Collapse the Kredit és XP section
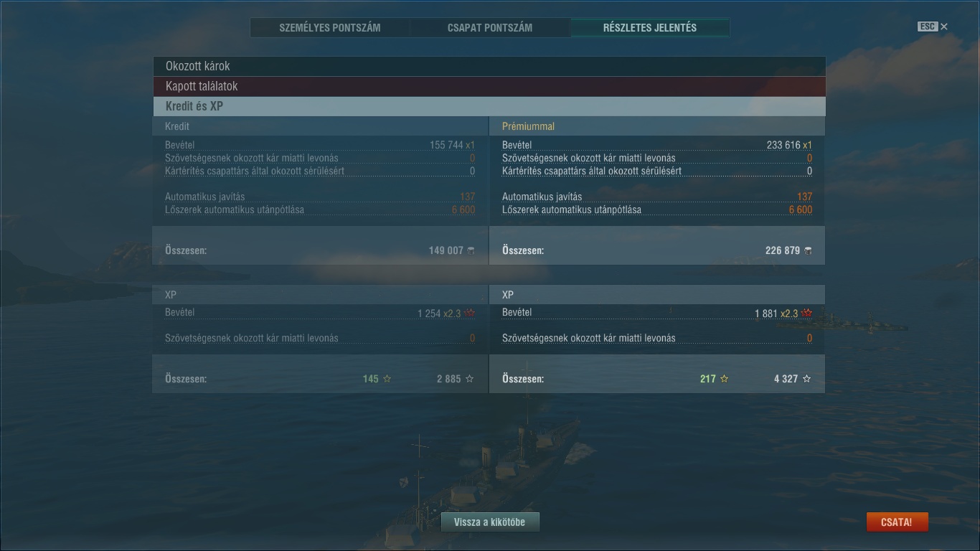Viewport: 980px width, 551px height. point(489,106)
